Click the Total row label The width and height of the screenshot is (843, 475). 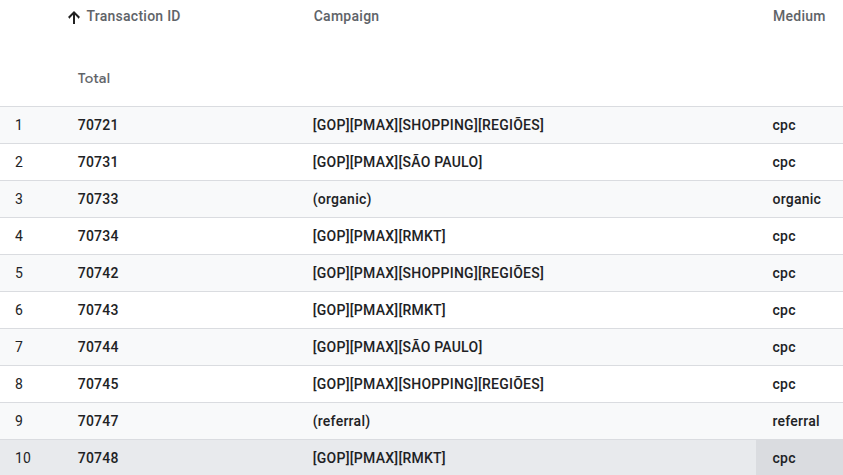pos(94,78)
